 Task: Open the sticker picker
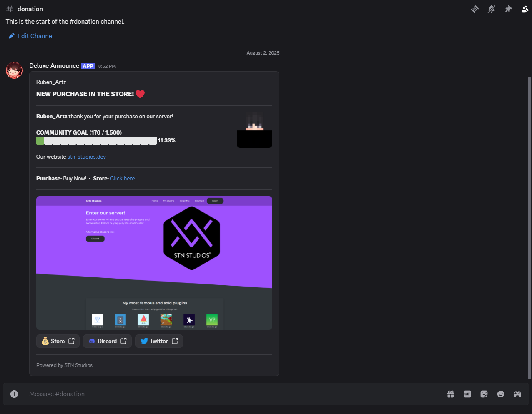point(484,394)
